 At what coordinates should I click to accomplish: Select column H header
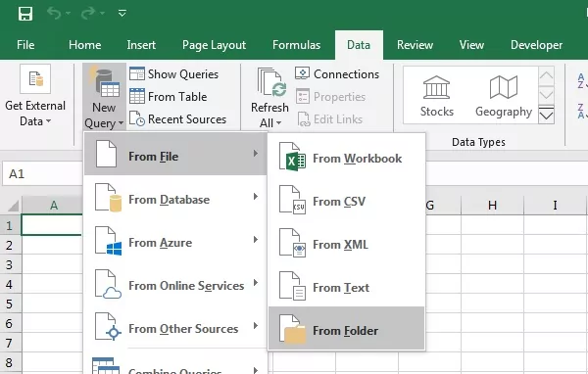tap(492, 205)
